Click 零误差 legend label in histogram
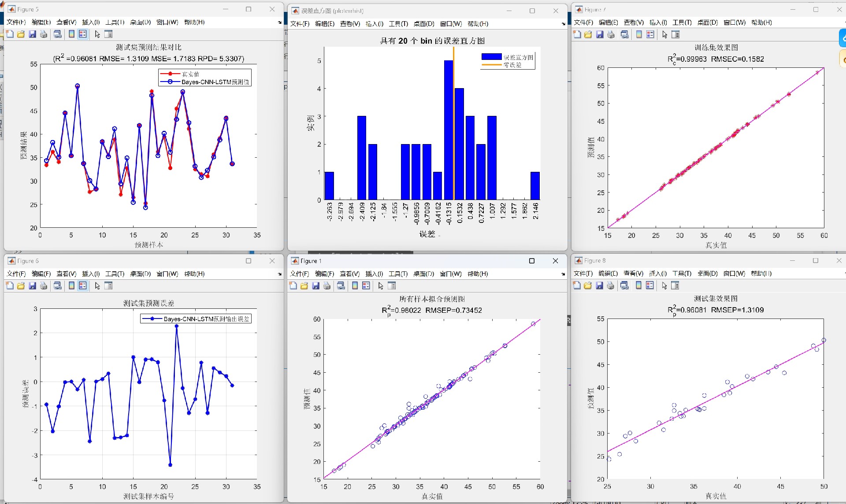Screen dimensions: 846x504 (x=512, y=65)
